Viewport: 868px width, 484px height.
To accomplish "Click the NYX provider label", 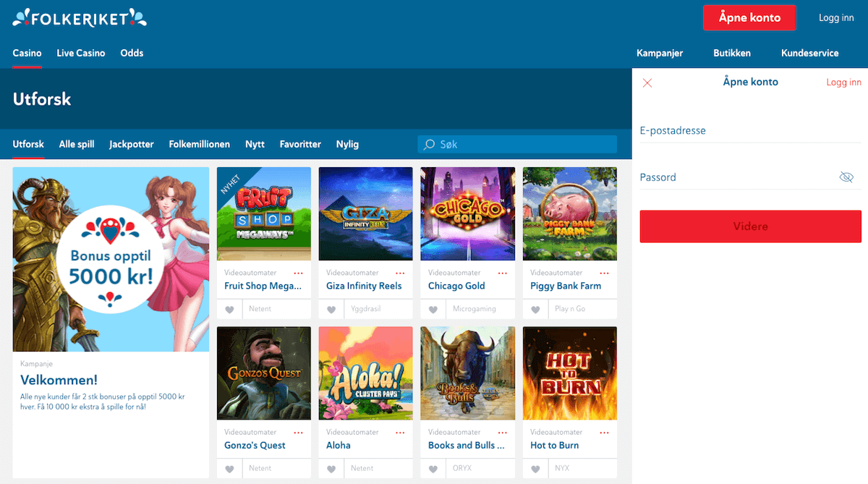I will [x=562, y=469].
